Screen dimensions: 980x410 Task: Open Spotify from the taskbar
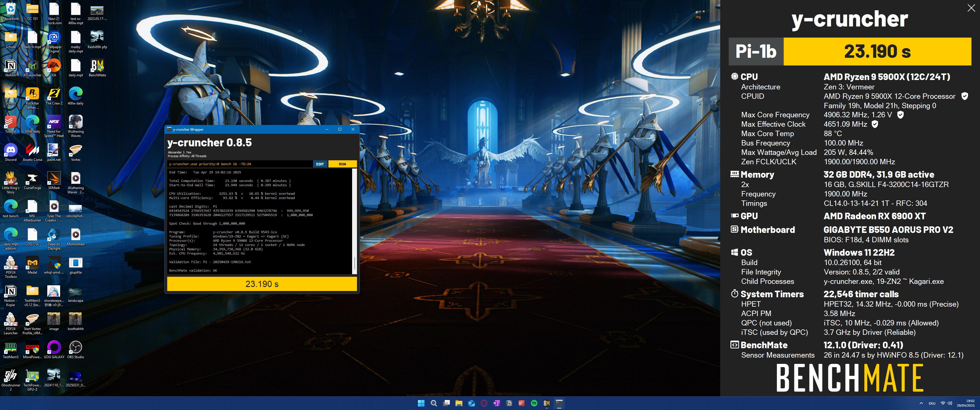pyautogui.click(x=534, y=403)
